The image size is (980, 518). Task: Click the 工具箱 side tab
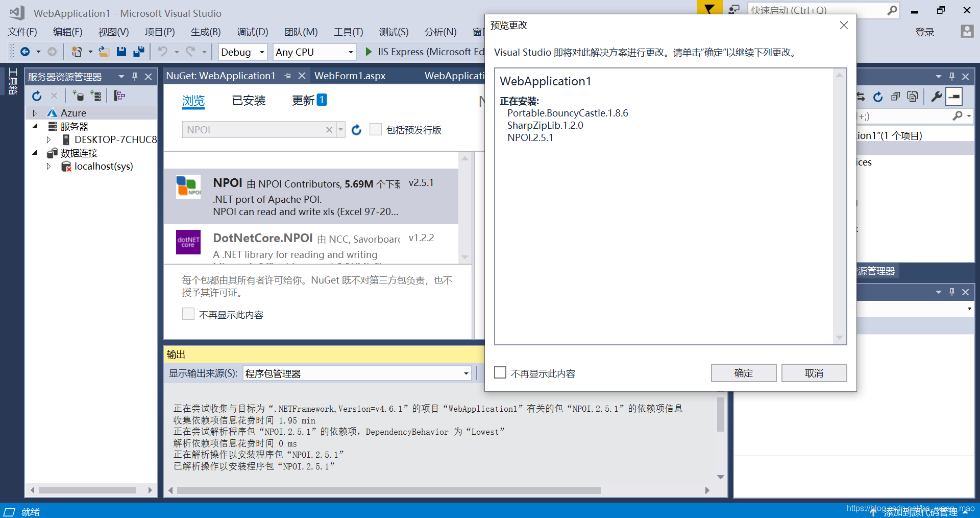click(13, 82)
